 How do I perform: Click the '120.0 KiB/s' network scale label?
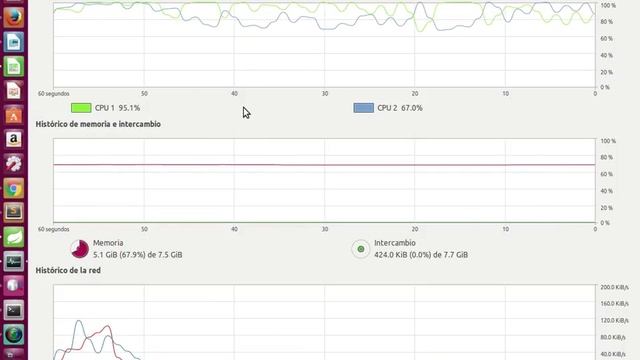click(614, 320)
